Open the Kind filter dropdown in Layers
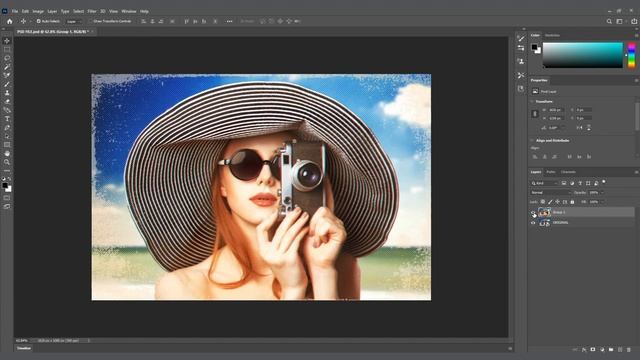 coord(544,183)
